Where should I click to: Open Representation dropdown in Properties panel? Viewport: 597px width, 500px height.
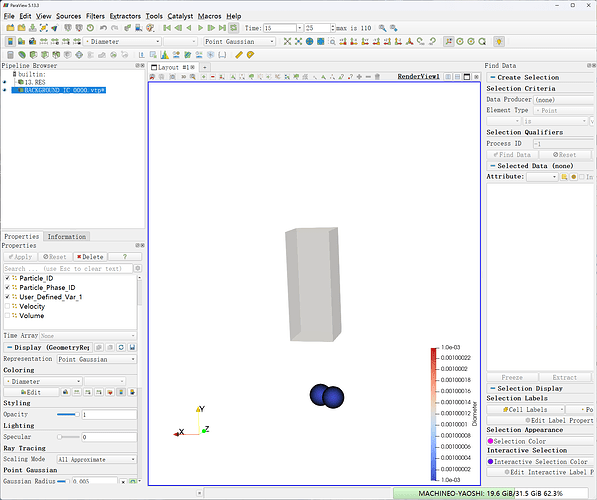(x=97, y=359)
